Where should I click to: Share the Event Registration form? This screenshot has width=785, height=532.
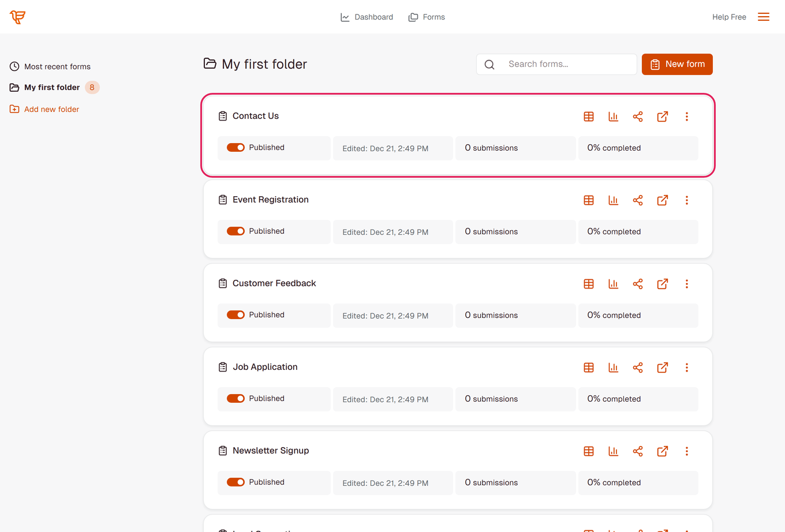tap(638, 200)
